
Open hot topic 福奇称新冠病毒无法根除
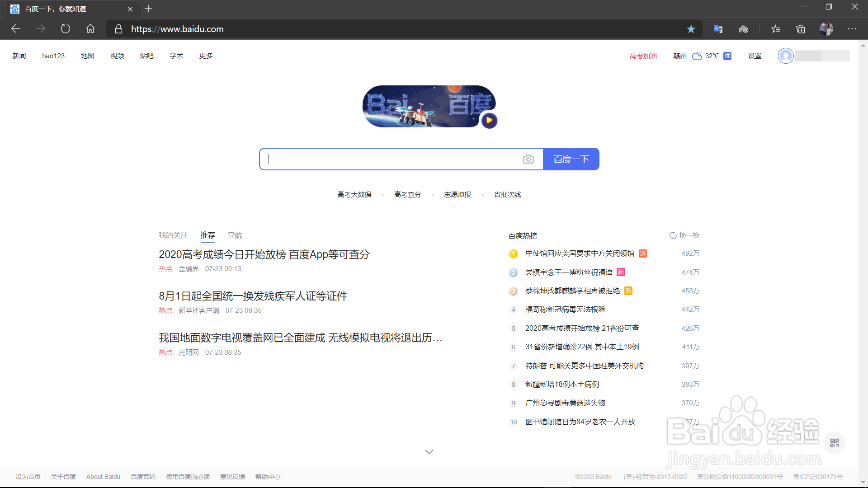click(565, 310)
